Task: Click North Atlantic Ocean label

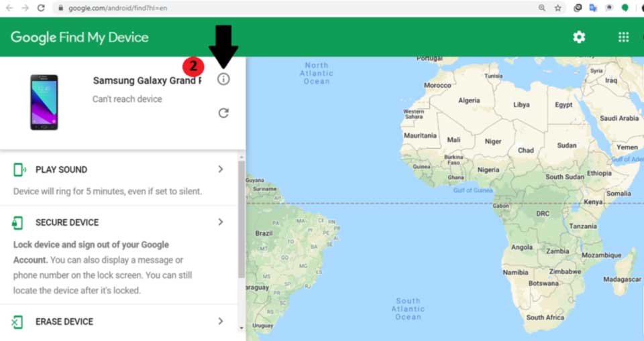Action: pyautogui.click(x=316, y=73)
